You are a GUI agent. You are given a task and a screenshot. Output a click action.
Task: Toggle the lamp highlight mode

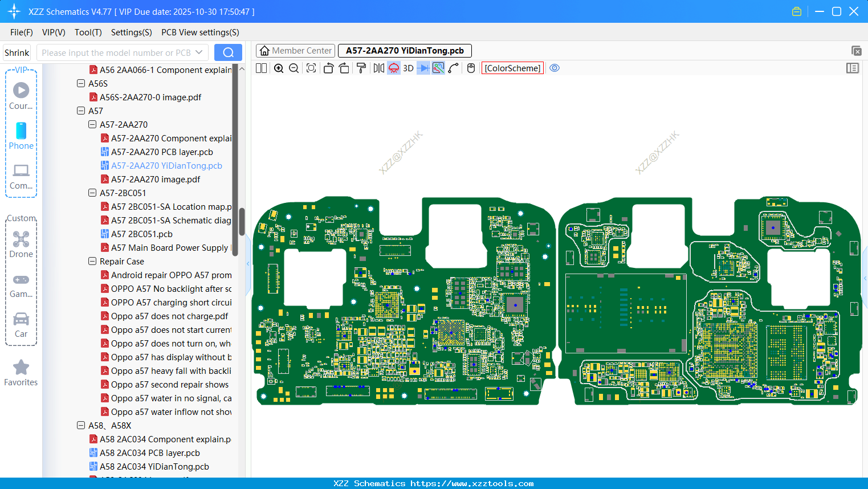pyautogui.click(x=393, y=68)
